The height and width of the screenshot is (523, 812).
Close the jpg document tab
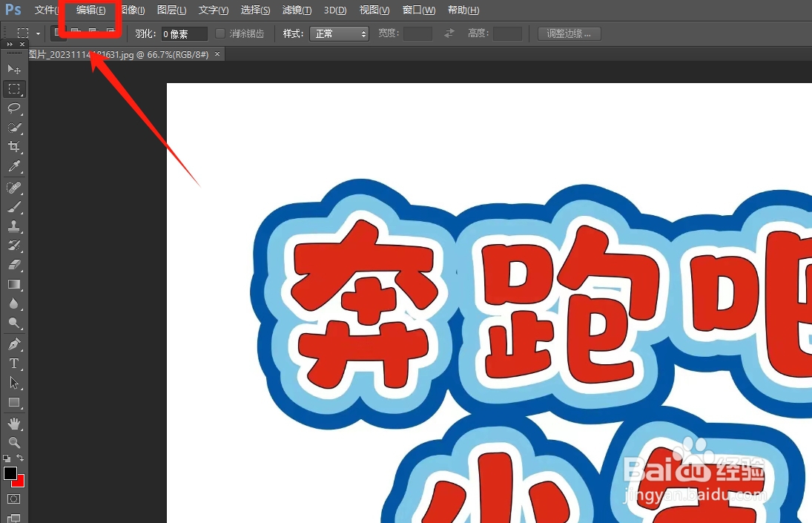[x=217, y=54]
